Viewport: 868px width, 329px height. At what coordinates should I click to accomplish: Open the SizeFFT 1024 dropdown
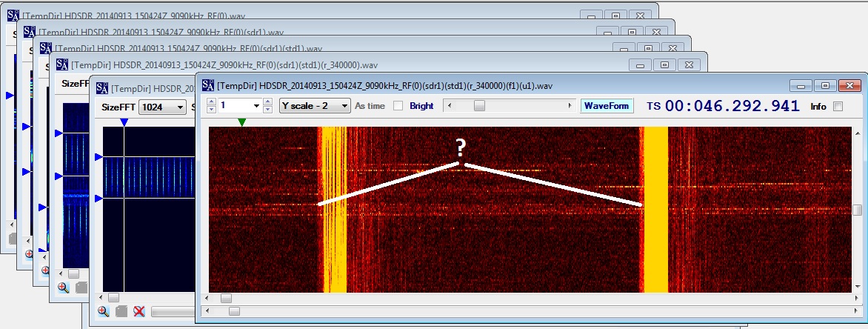[x=162, y=107]
